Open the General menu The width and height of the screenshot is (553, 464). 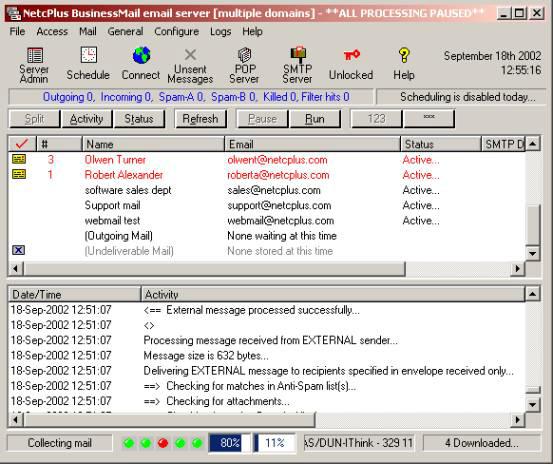[125, 32]
